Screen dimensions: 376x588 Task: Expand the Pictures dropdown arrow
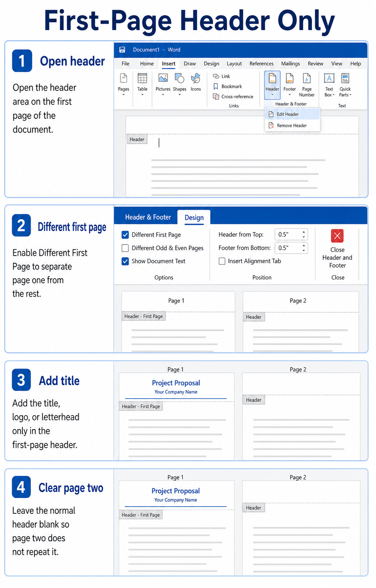pos(163,95)
